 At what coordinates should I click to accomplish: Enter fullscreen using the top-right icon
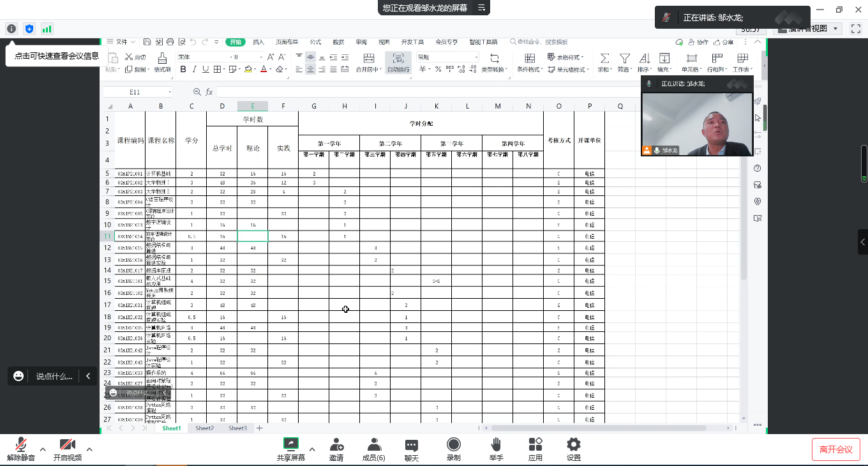coord(856,29)
